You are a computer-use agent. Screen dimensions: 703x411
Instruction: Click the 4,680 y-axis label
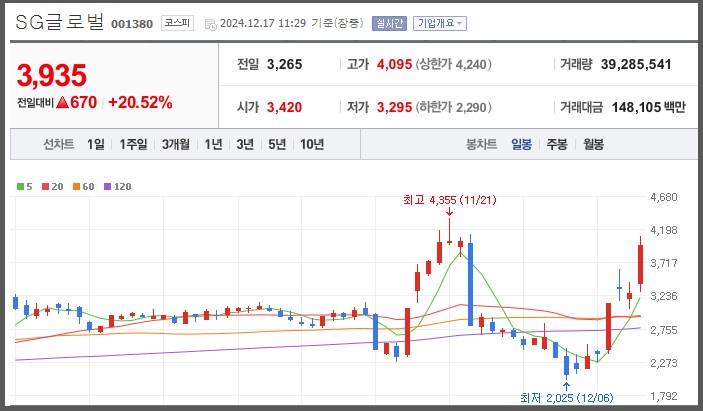click(664, 197)
